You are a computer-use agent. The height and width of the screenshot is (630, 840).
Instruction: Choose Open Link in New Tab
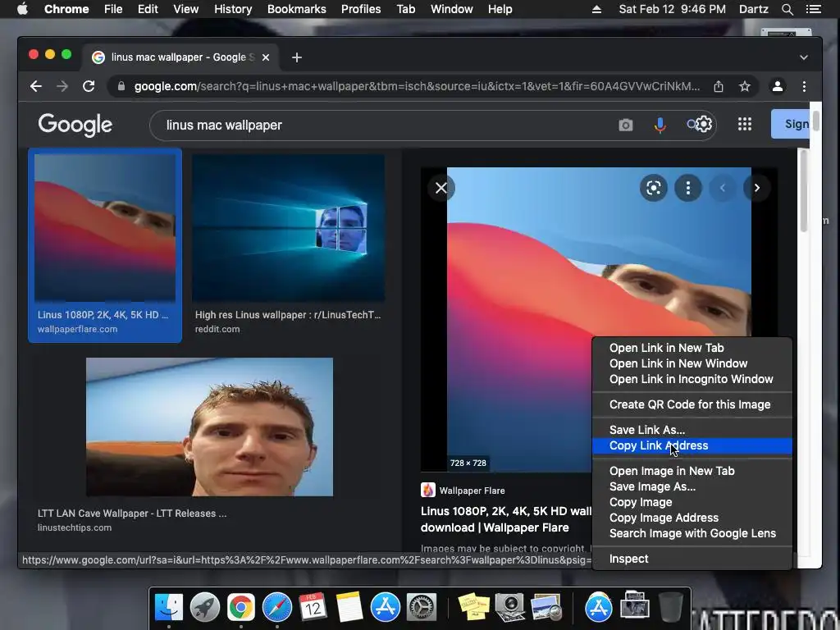(692, 348)
